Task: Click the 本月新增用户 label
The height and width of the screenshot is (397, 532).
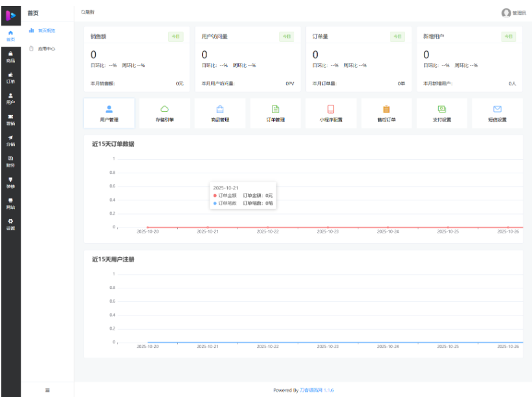Action: point(438,83)
